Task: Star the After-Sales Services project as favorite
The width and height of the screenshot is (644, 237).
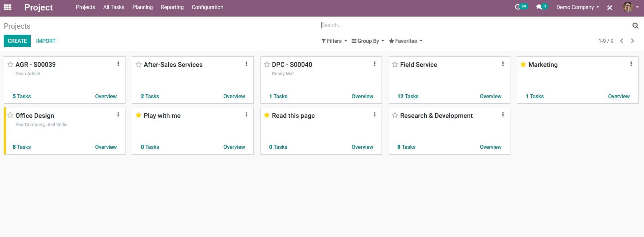Action: tap(139, 64)
